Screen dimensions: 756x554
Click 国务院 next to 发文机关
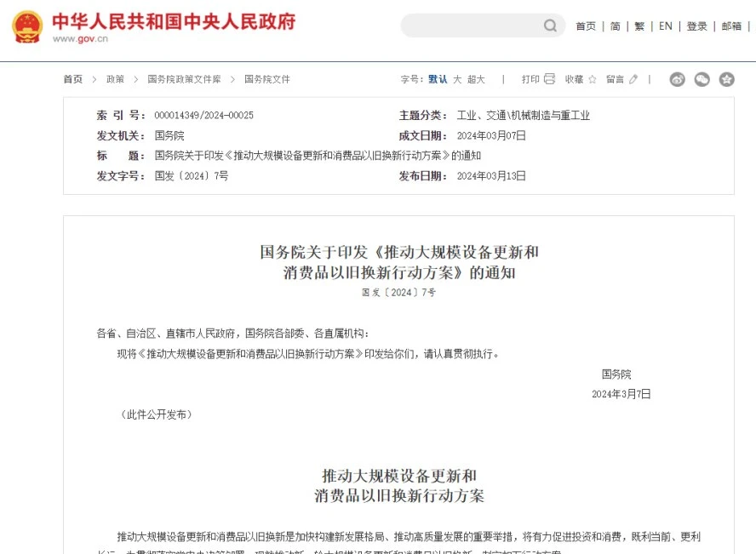[169, 136]
